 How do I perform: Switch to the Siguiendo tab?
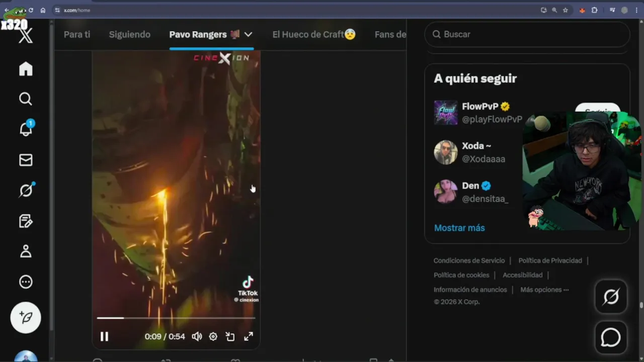130,34
